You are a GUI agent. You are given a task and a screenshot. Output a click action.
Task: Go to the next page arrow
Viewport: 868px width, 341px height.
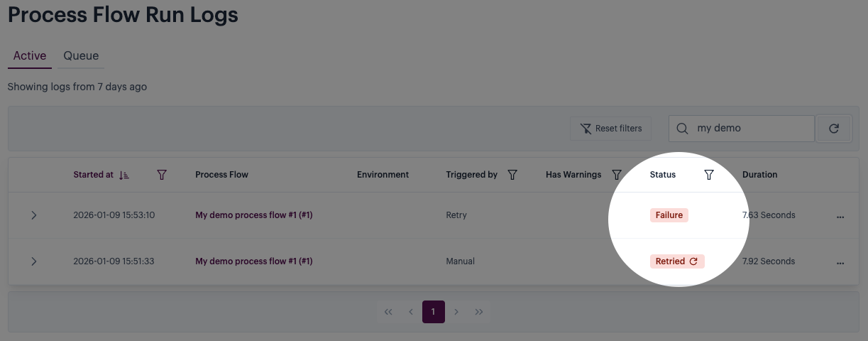point(456,312)
